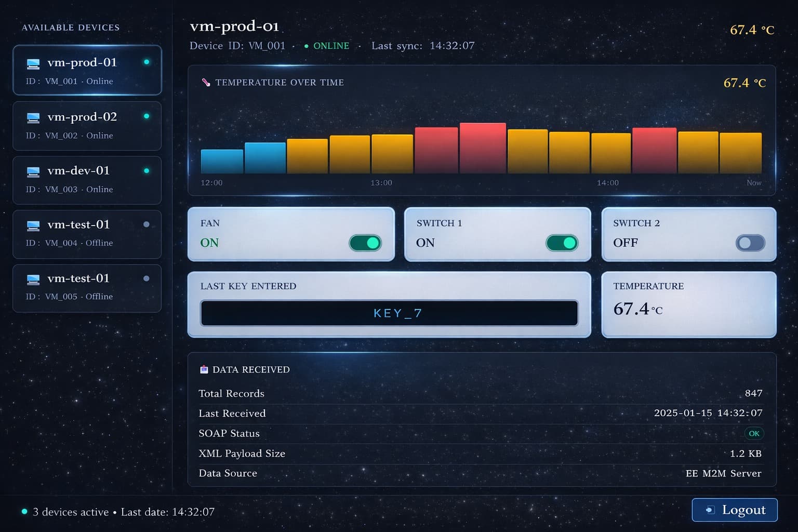
Task: Click the KEY_7 last key entered field
Action: (x=389, y=313)
